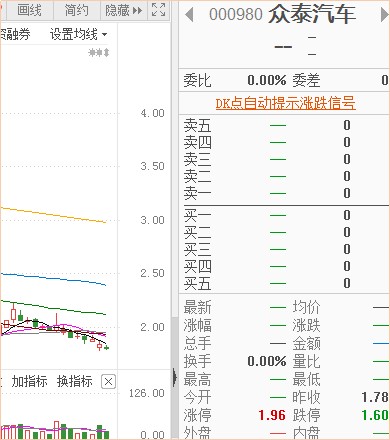Click the fullscreen expand icon
This screenshot has height=440, width=390.
click(158, 10)
